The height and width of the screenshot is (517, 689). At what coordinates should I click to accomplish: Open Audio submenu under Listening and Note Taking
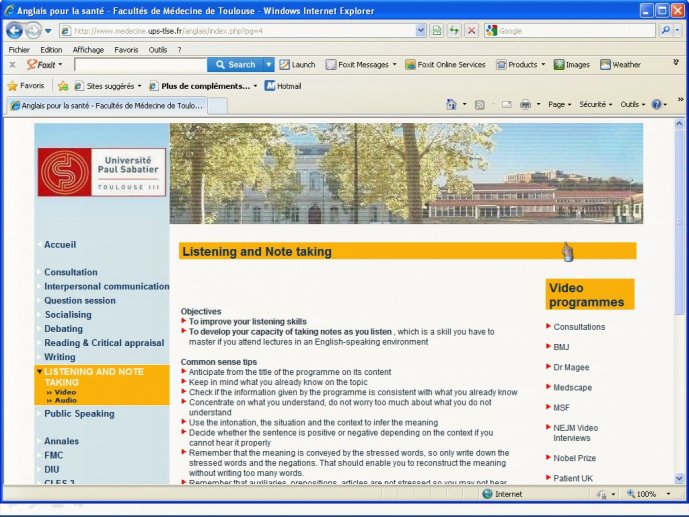[65, 400]
